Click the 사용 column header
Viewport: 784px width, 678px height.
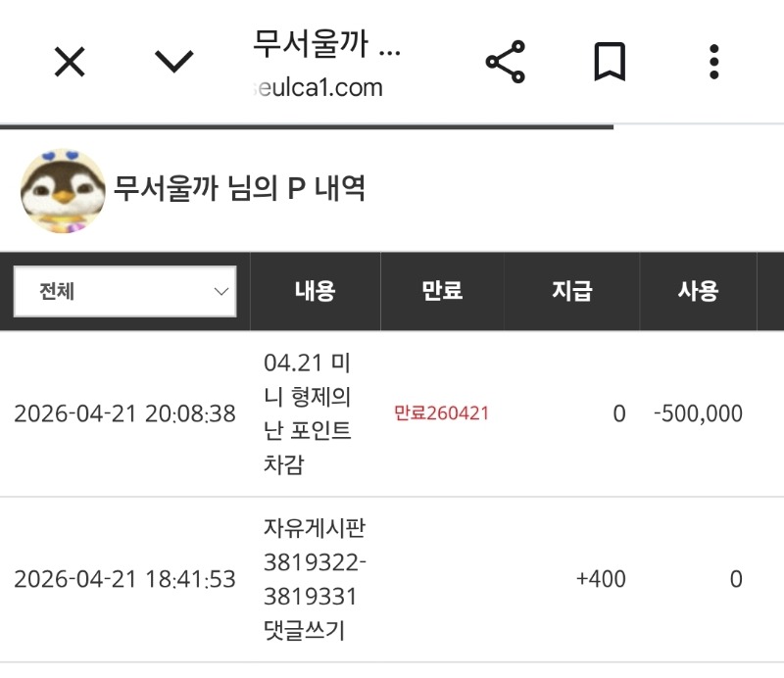pos(698,291)
